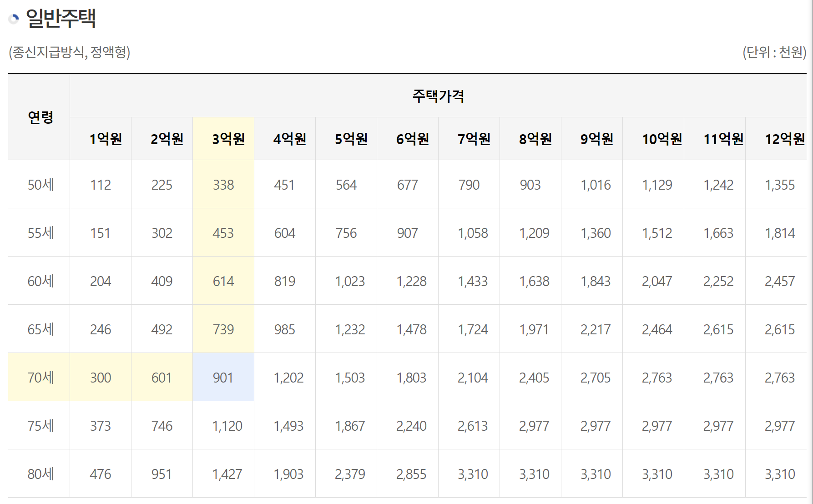
Task: Select the 2,977 cell under 8억원
Action: tap(530, 425)
